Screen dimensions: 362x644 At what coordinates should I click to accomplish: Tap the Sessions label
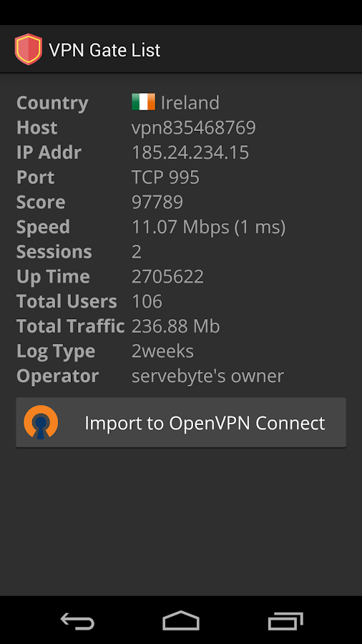coord(54,252)
